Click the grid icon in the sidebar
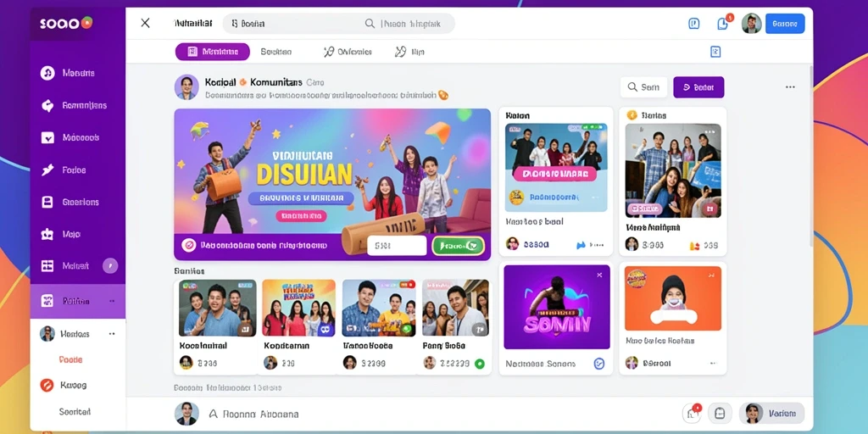This screenshot has height=434, width=868. coord(47,266)
